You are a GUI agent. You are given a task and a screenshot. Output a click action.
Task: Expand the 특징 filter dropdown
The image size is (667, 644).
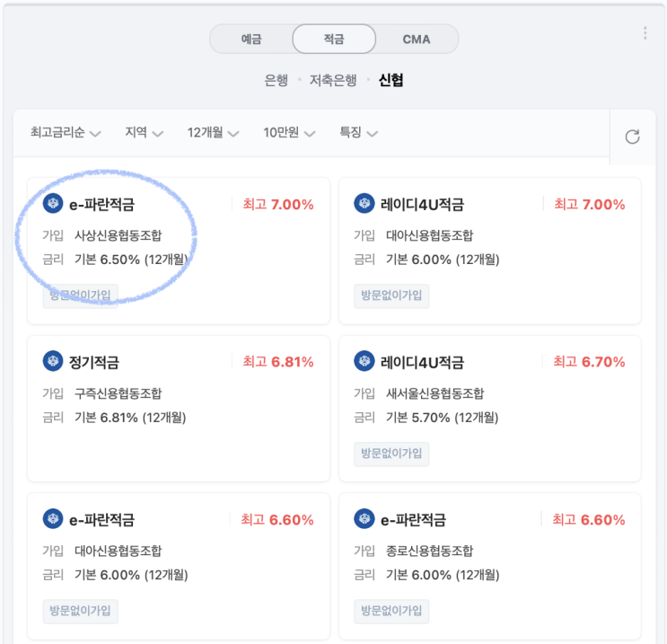(358, 132)
